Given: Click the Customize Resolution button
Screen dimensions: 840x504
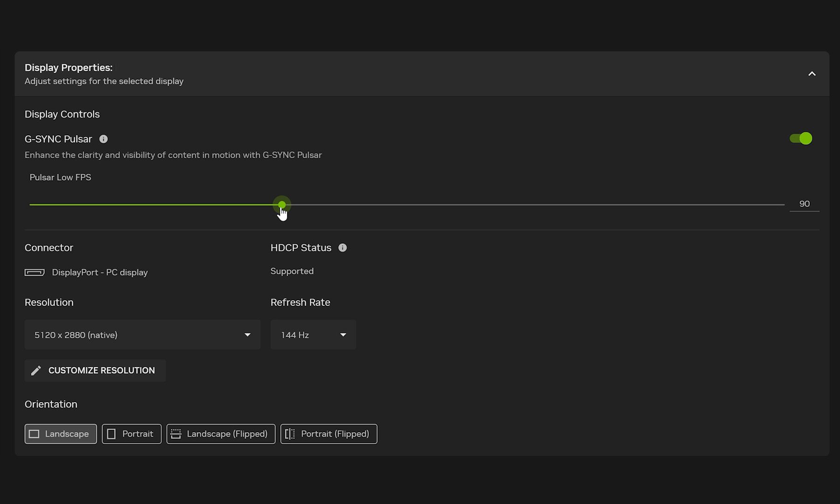Looking at the screenshot, I should (x=95, y=371).
